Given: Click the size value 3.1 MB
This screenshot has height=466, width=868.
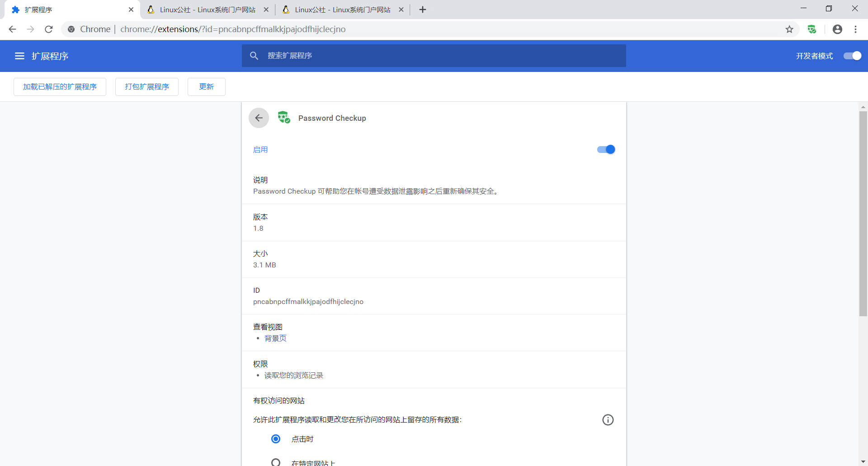Looking at the screenshot, I should [264, 265].
